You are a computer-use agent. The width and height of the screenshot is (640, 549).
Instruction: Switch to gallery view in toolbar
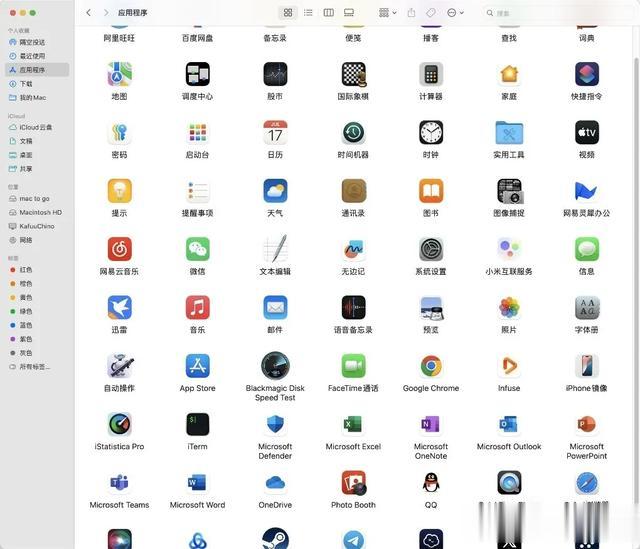tap(349, 13)
